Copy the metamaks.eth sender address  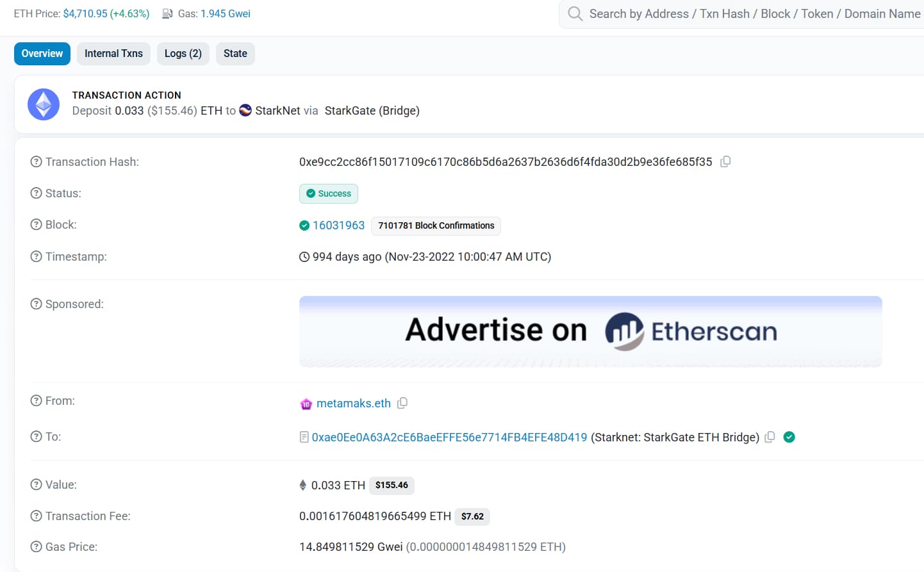(402, 403)
